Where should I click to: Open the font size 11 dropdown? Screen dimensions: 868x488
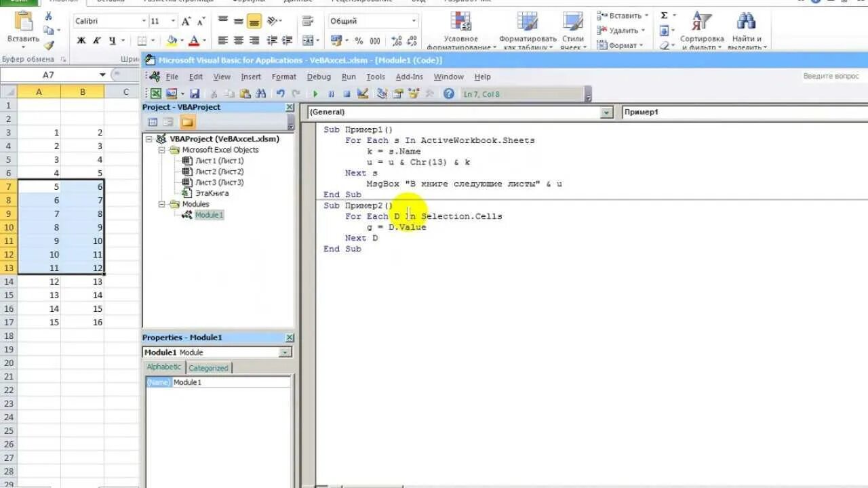pyautogui.click(x=173, y=22)
